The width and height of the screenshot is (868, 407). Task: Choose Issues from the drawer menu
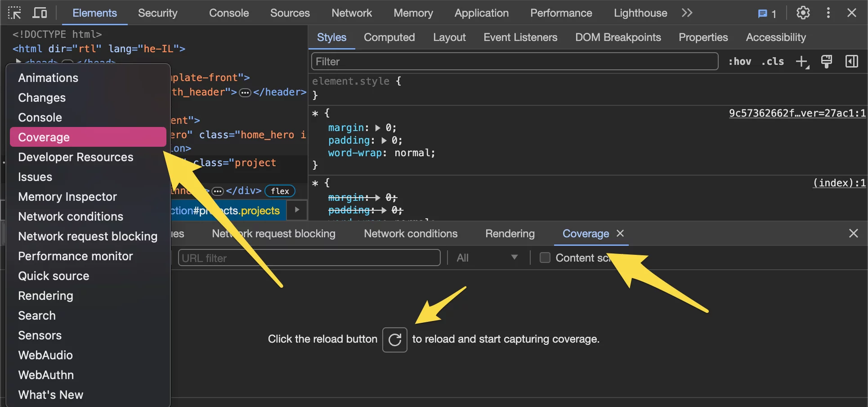[88, 177]
